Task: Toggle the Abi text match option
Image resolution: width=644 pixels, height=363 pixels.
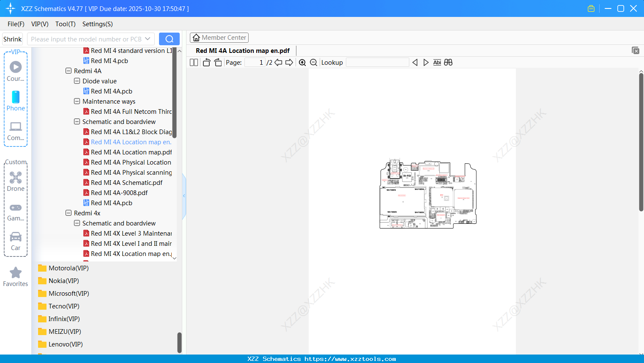Action: [x=437, y=62]
